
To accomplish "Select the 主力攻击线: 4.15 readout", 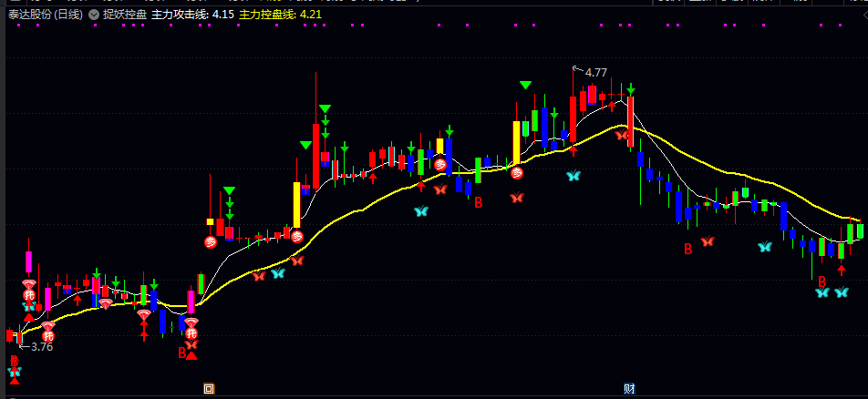I will (192, 15).
